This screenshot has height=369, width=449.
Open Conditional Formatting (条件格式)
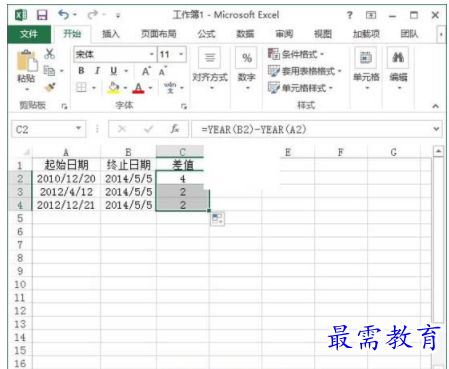point(296,54)
